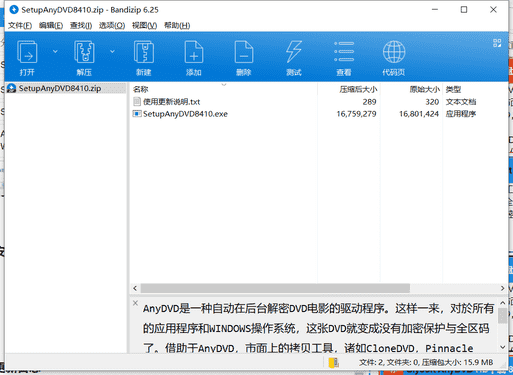This screenshot has height=375, width=513.
Task: Click the Extract (解压) toolbar icon
Action: tap(84, 52)
